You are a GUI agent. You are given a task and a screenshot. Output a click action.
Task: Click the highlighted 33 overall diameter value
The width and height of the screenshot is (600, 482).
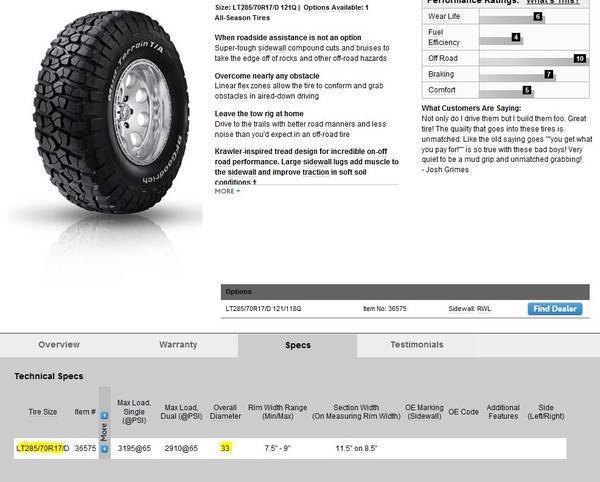pyautogui.click(x=225, y=448)
